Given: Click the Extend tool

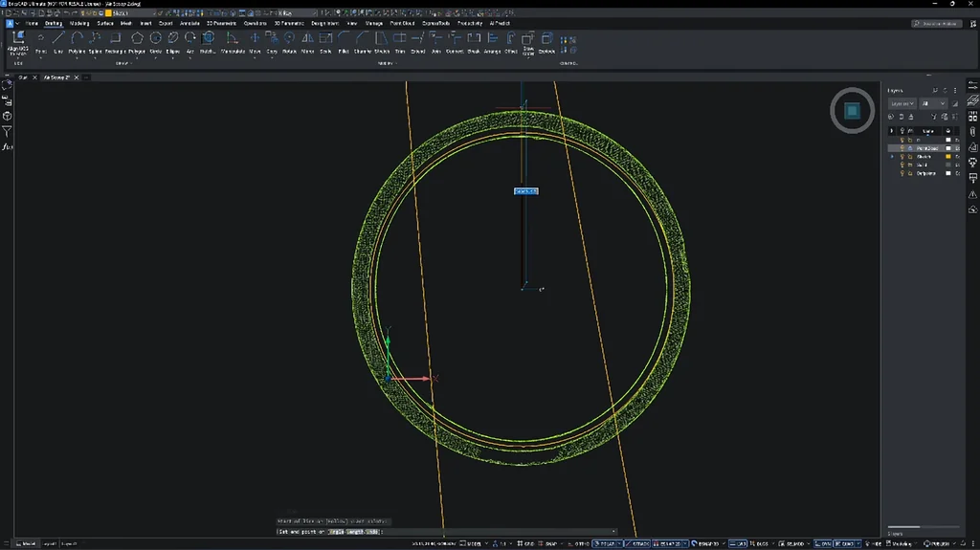Looking at the screenshot, I should tap(417, 42).
